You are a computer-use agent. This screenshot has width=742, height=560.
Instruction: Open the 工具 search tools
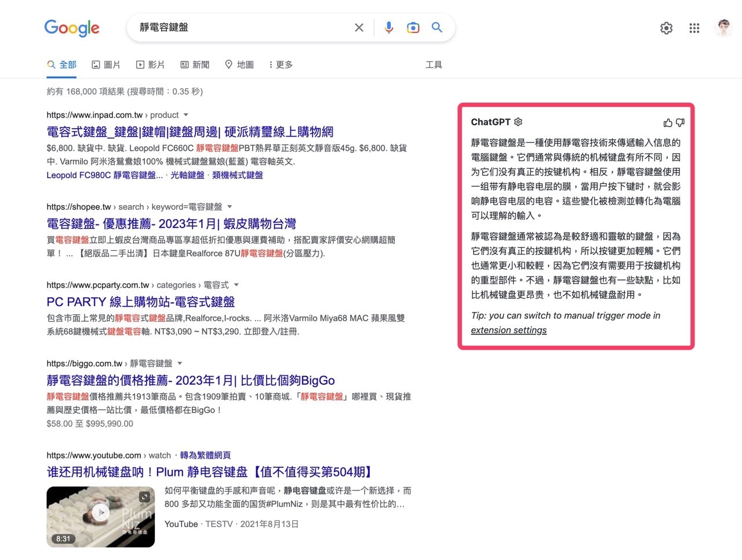pyautogui.click(x=434, y=64)
